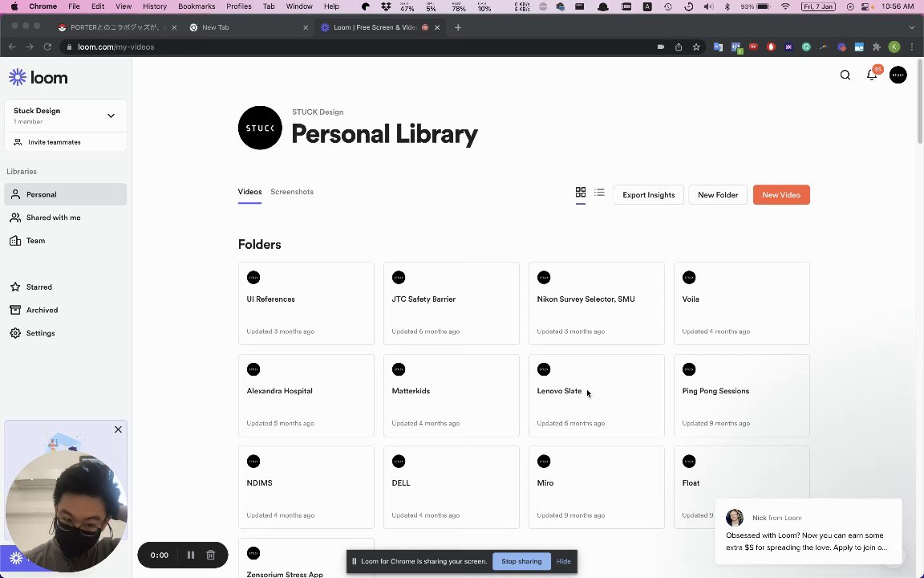Open the Voila folder

click(741, 303)
